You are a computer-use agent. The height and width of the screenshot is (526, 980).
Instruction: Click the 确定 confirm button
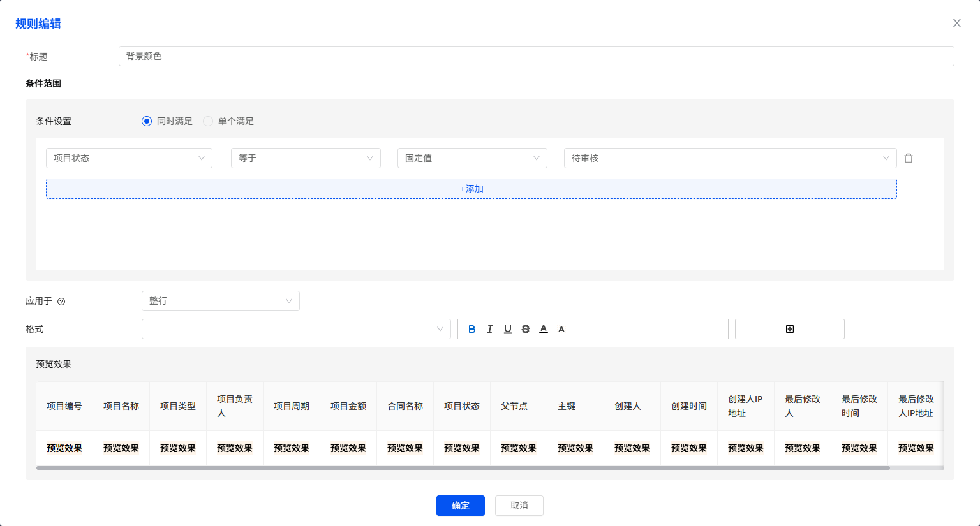click(x=460, y=506)
